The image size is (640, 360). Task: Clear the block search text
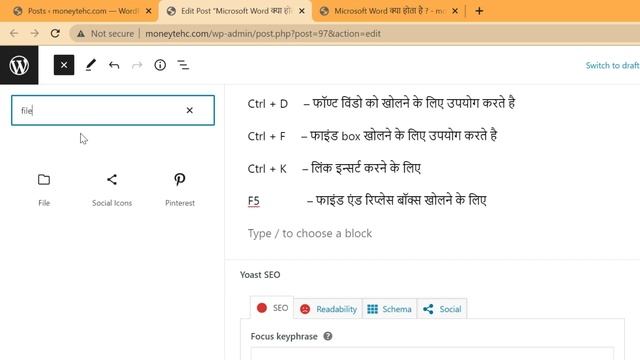point(189,110)
